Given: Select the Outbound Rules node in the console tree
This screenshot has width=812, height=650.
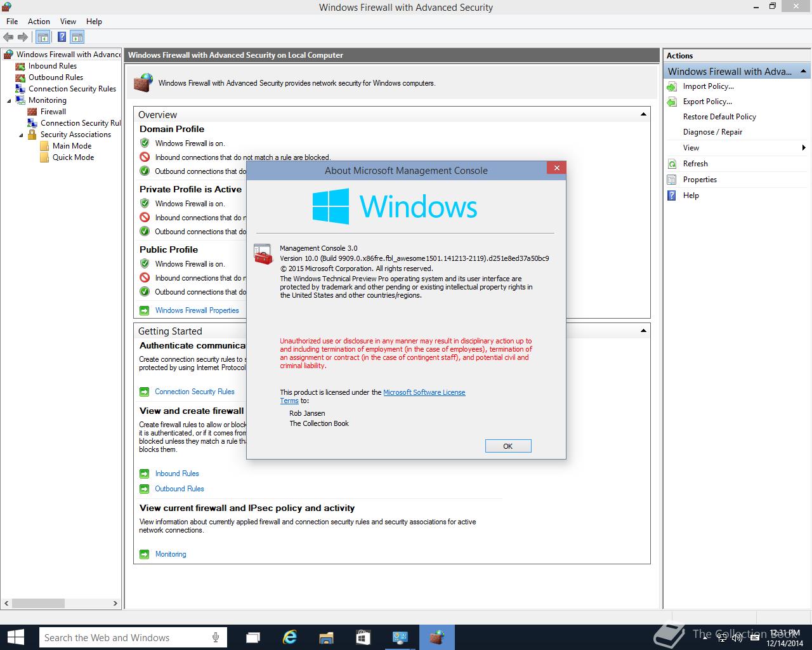Looking at the screenshot, I should coord(55,77).
